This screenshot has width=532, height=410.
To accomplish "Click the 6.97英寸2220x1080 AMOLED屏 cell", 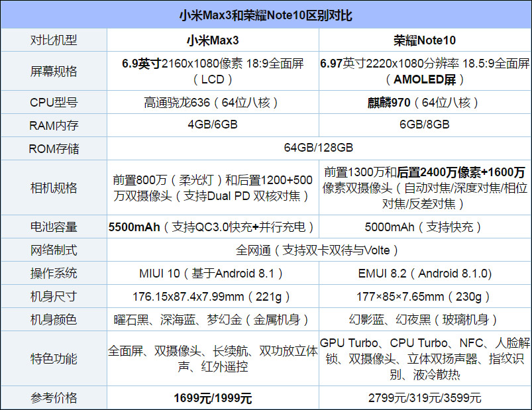I will (425, 72).
